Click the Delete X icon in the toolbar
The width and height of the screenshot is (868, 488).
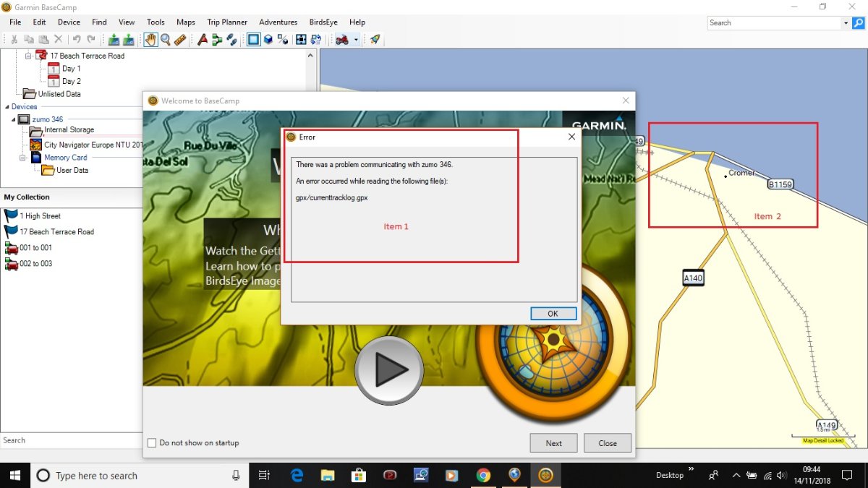(58, 40)
